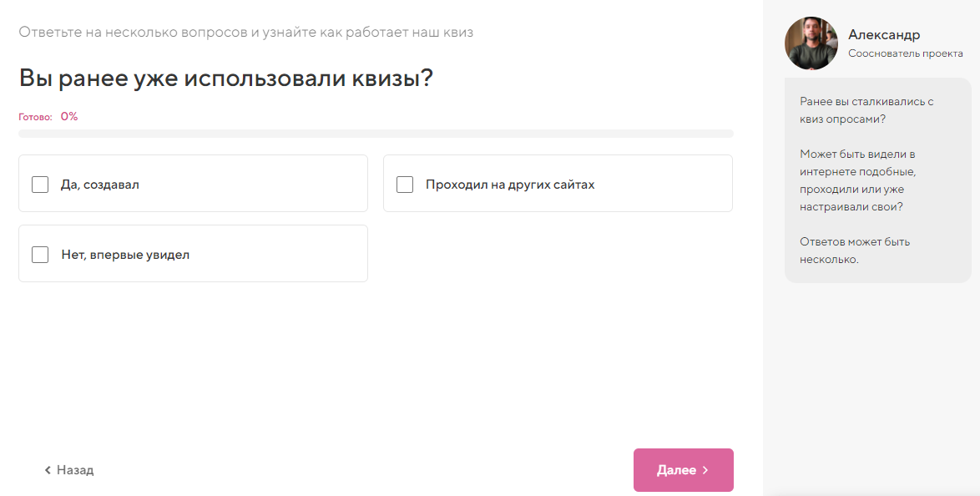The width and height of the screenshot is (980, 496).
Task: Check the Проходил на других сайтах checkbox
Action: [405, 184]
